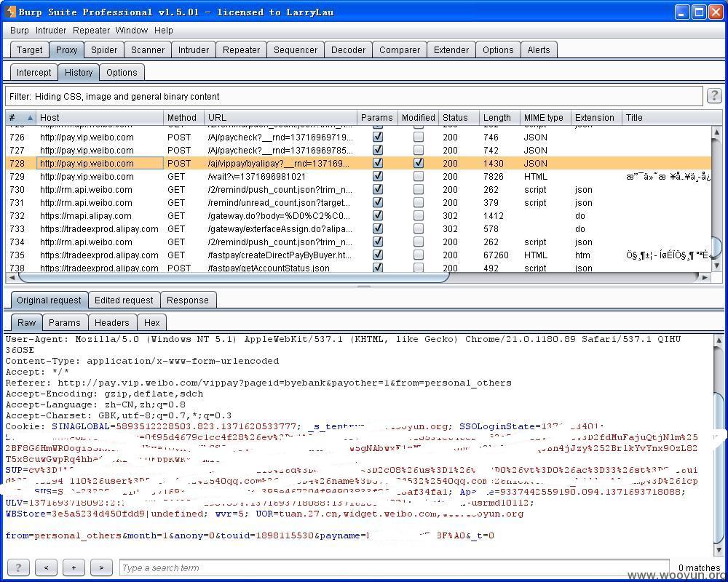The width and height of the screenshot is (728, 582).
Task: Toggle Params checkbox for row 726
Action: pyautogui.click(x=378, y=137)
